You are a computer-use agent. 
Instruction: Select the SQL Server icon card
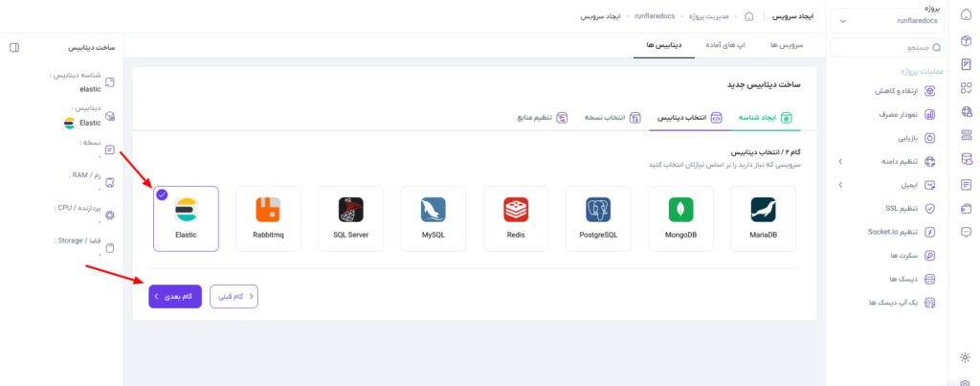coord(350,218)
